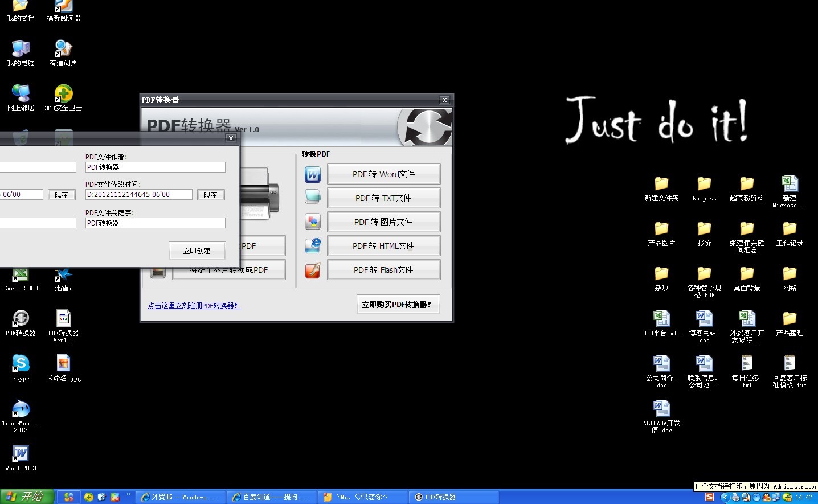Select the 福昕阅读器 desktop icon
The image size is (818, 504).
(x=63, y=11)
